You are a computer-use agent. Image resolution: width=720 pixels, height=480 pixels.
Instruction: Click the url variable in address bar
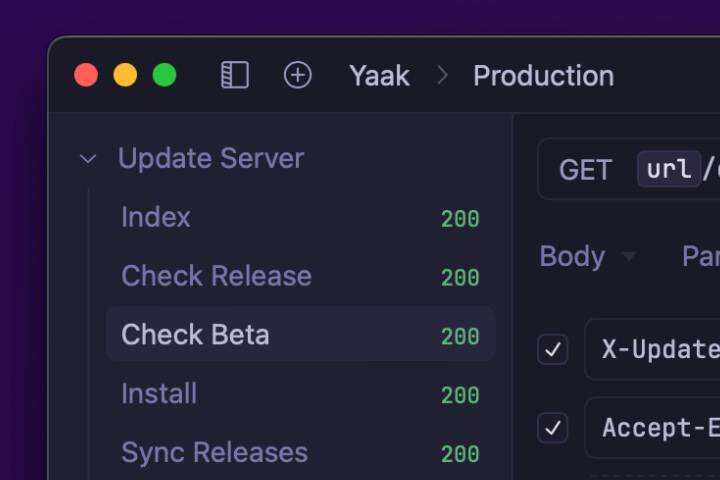[669, 170]
